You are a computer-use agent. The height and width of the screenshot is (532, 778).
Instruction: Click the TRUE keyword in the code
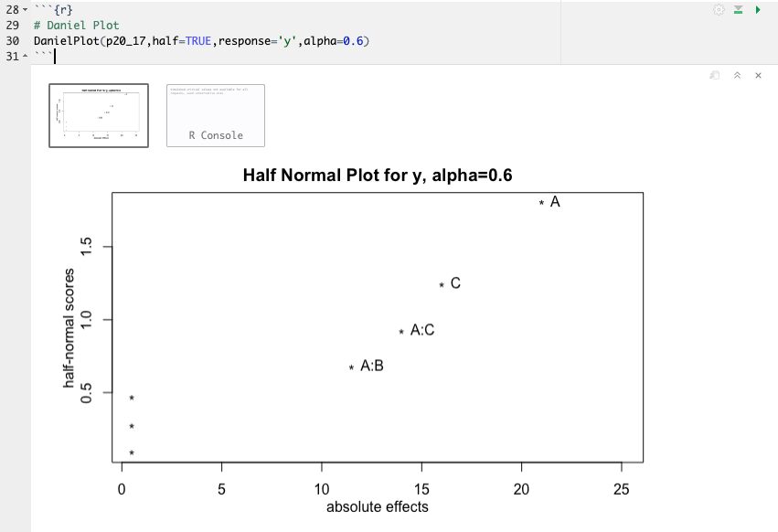tap(197, 41)
